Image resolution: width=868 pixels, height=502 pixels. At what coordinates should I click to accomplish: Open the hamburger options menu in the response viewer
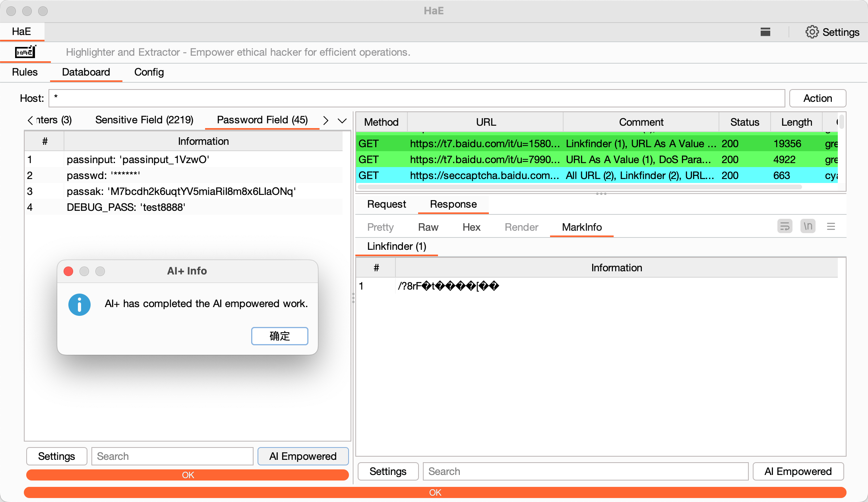[831, 226]
